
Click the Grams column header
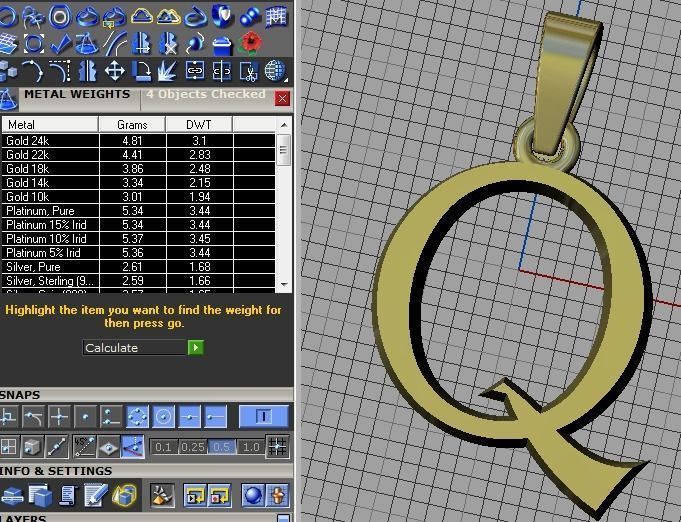click(132, 125)
